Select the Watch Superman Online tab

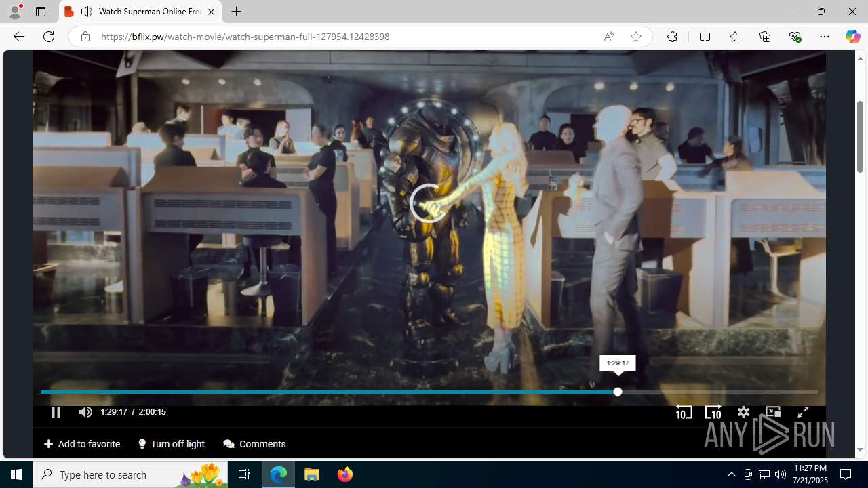[x=140, y=12]
